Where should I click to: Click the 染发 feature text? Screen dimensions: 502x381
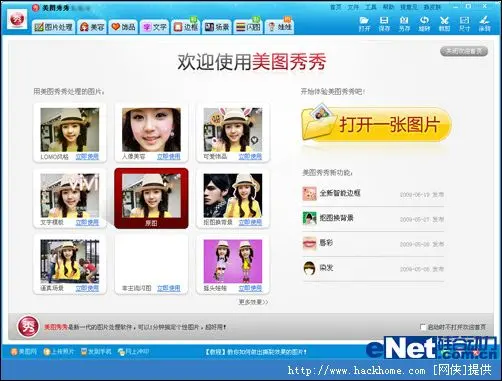(326, 268)
